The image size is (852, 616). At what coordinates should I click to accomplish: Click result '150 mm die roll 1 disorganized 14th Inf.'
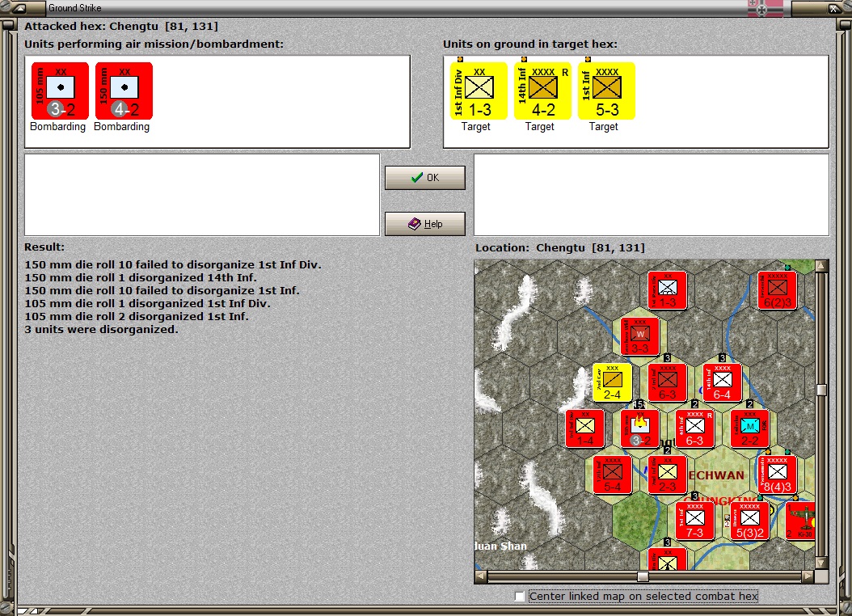[x=140, y=277]
